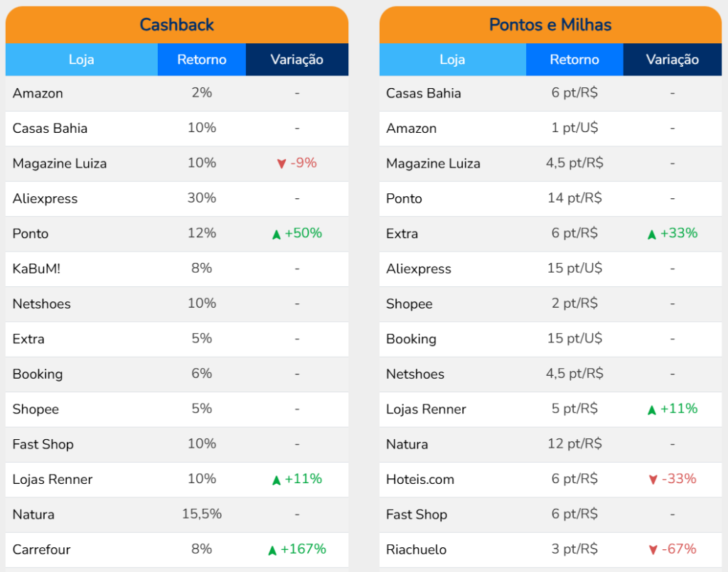This screenshot has height=572, width=728.
Task: Click Ponto 14 pt/R$ return value
Action: coord(574,198)
